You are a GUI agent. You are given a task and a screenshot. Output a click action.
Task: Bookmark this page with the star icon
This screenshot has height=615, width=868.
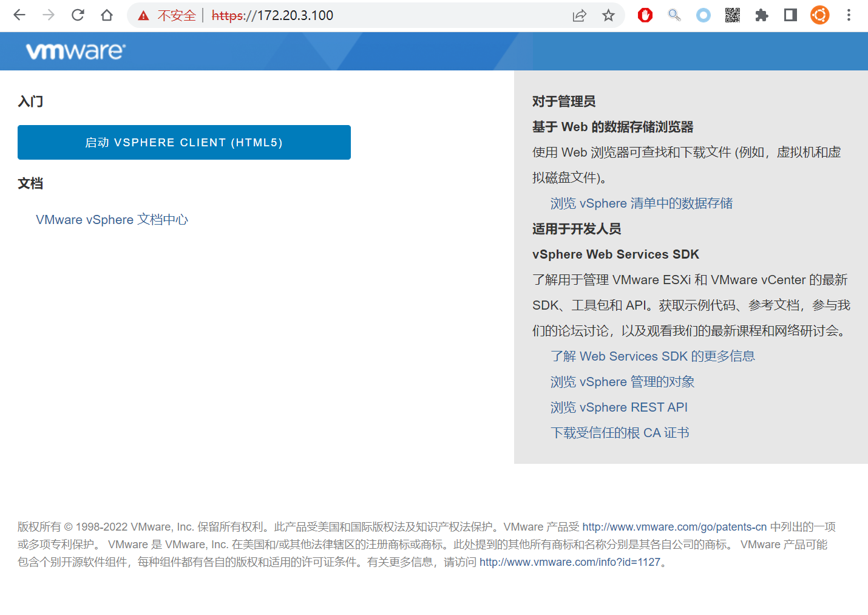[x=609, y=15]
